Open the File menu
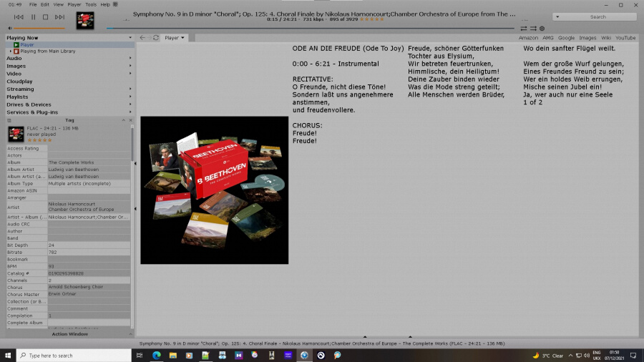This screenshot has width=644, height=362. pos(33,4)
